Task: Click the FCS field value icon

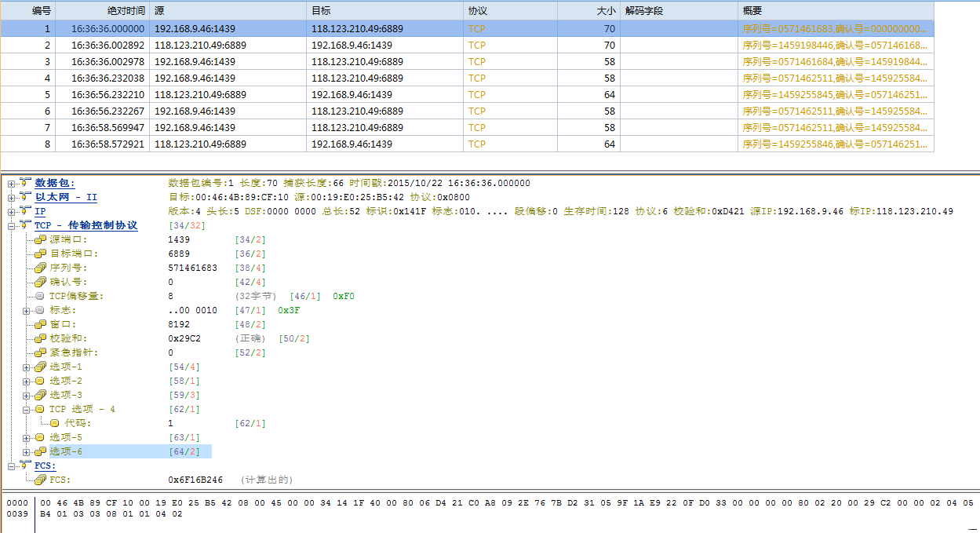Action: point(40,480)
